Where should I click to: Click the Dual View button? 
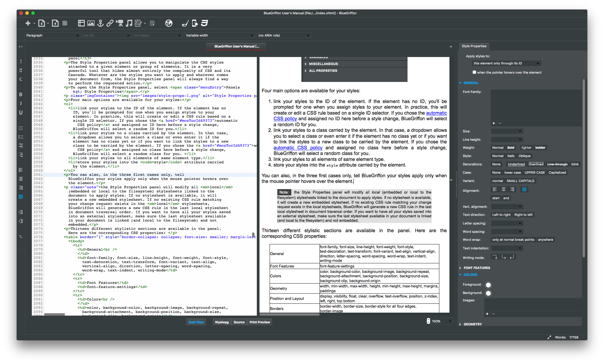pyautogui.click(x=196, y=322)
